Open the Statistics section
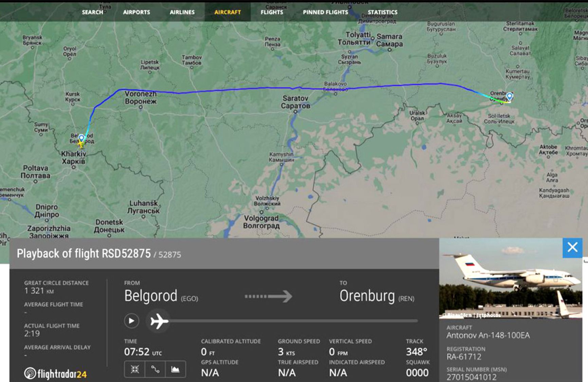 point(383,12)
